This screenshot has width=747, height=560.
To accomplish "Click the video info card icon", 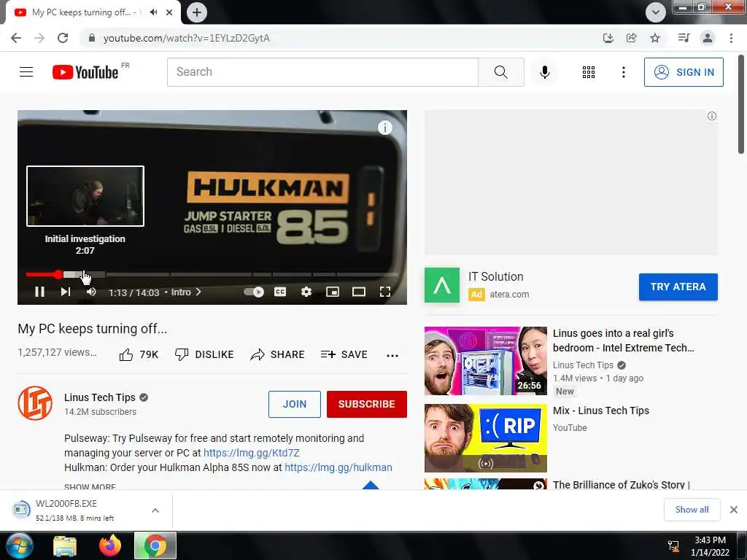I will [385, 128].
